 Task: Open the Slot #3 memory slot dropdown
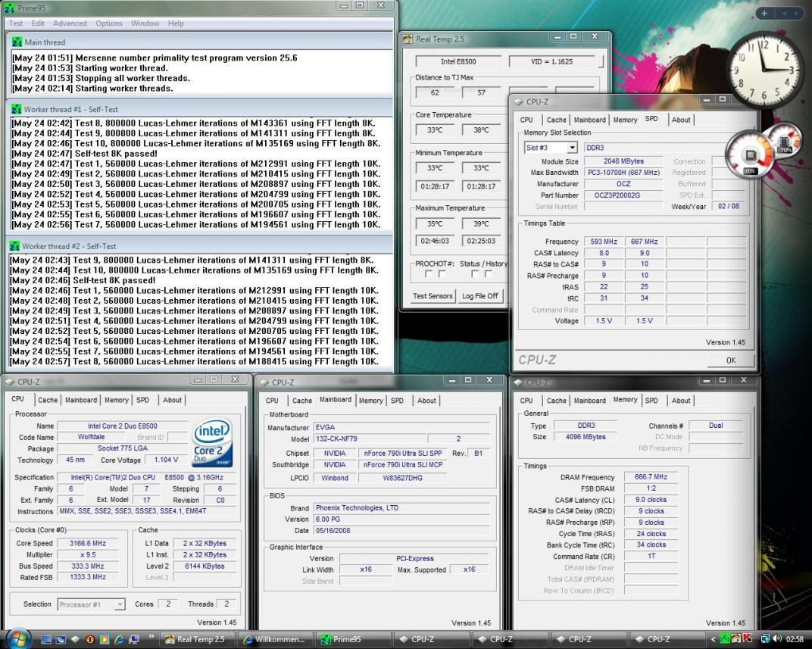[572, 148]
